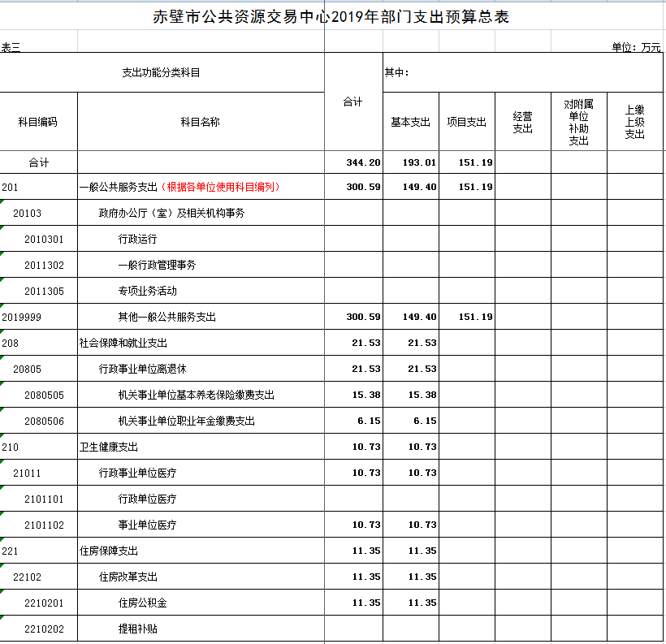Select the 支出功能分类科目 header cell
The image size is (666, 644).
click(161, 72)
